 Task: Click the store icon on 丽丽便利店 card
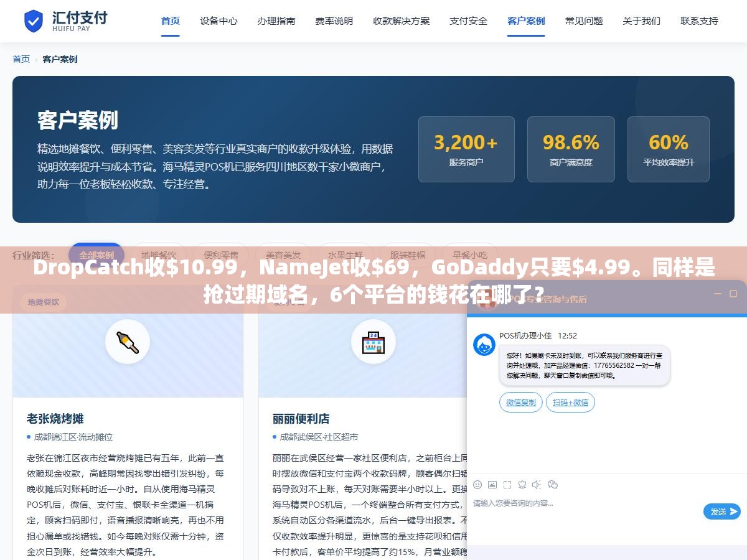tap(374, 342)
